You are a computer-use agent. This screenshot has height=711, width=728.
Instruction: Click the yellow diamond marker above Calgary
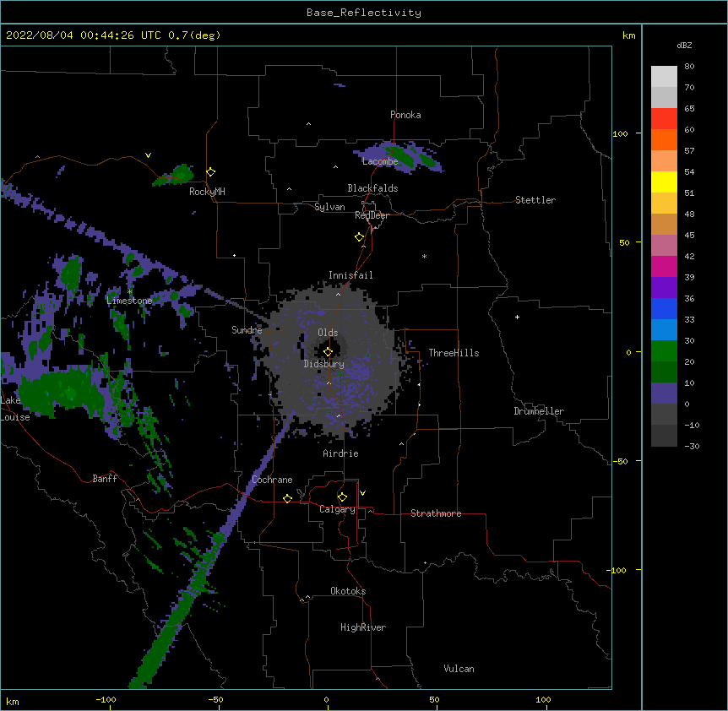pos(342,497)
